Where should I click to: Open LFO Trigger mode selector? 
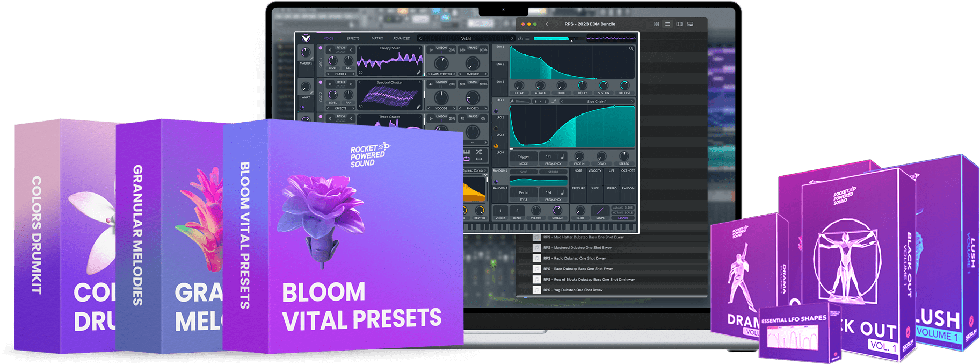[524, 156]
